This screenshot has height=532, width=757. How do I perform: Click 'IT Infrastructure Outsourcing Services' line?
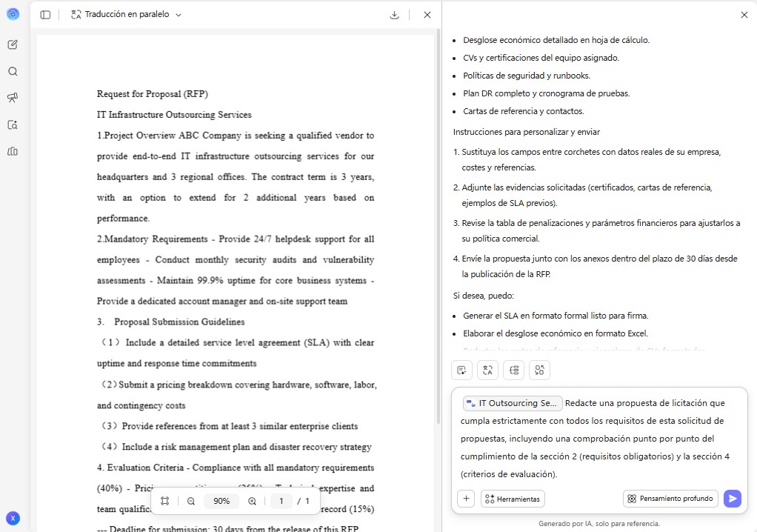coord(174,115)
